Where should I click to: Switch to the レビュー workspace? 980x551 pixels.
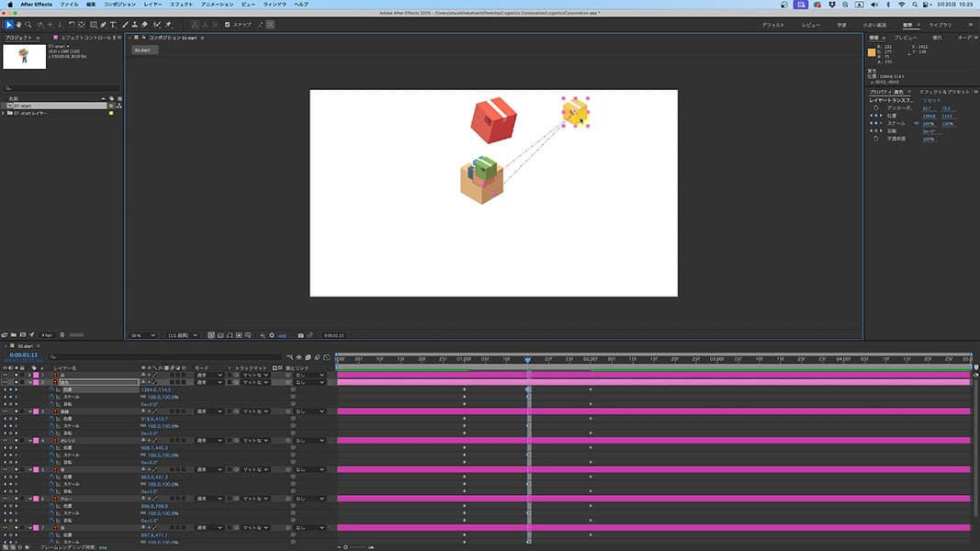811,25
